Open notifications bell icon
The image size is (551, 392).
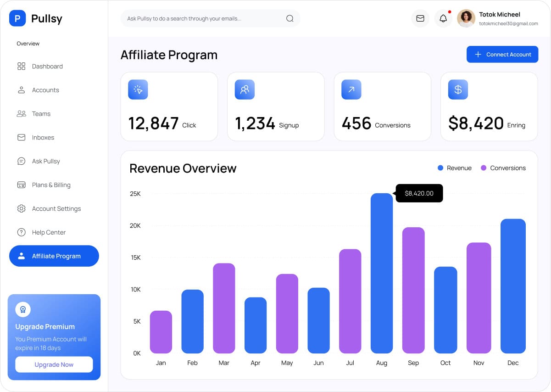(x=443, y=18)
